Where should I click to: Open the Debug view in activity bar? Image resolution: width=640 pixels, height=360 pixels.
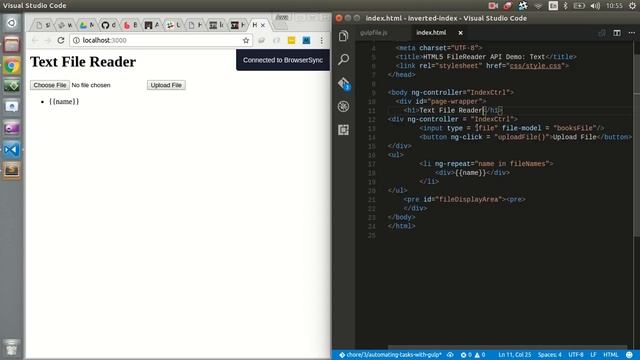click(x=343, y=107)
